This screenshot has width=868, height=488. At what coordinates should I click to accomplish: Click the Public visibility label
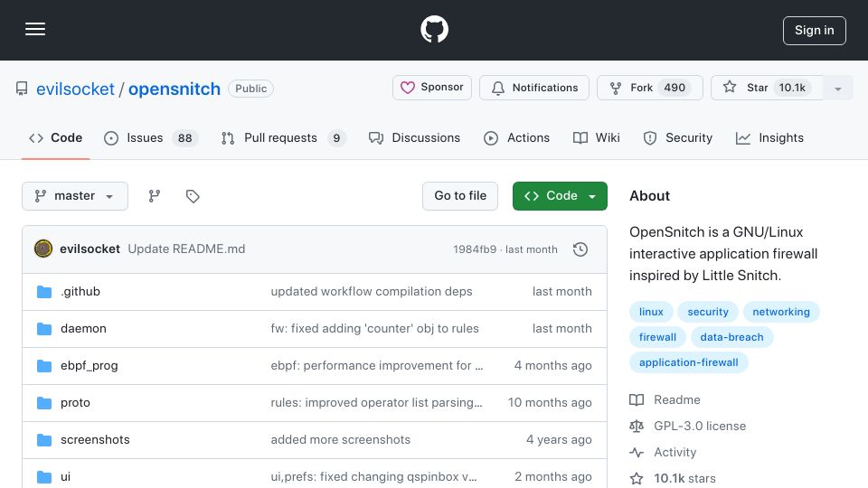(x=250, y=89)
